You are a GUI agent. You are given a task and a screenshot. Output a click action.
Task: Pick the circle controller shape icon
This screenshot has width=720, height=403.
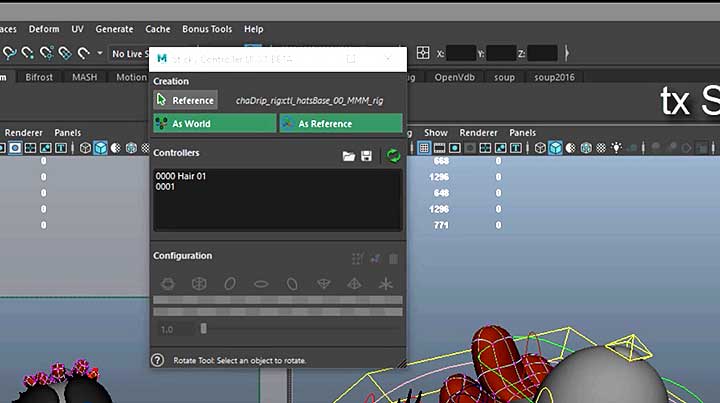(230, 284)
